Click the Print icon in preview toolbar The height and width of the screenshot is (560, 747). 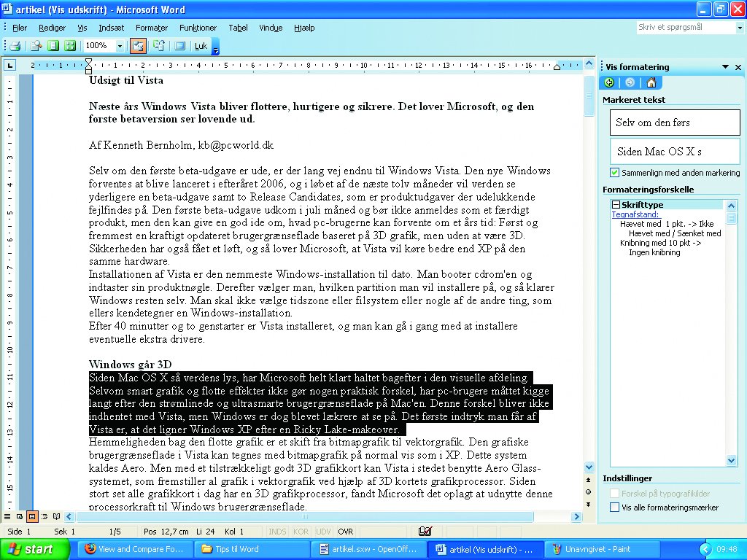(15, 46)
